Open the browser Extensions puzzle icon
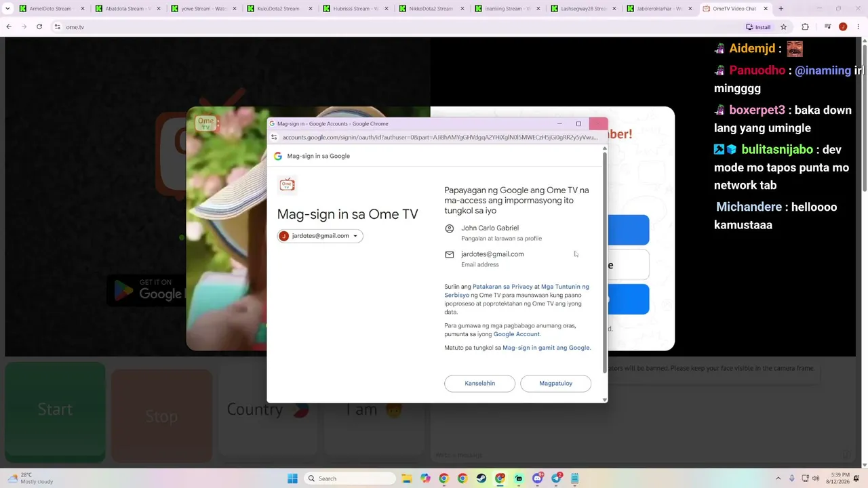868x488 pixels. (x=805, y=27)
